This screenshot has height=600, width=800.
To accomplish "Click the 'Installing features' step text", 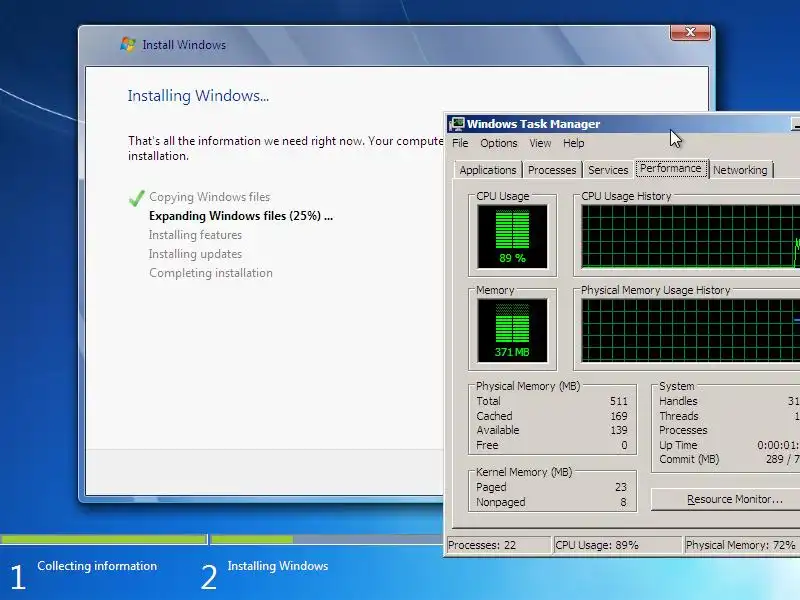I will (195, 235).
